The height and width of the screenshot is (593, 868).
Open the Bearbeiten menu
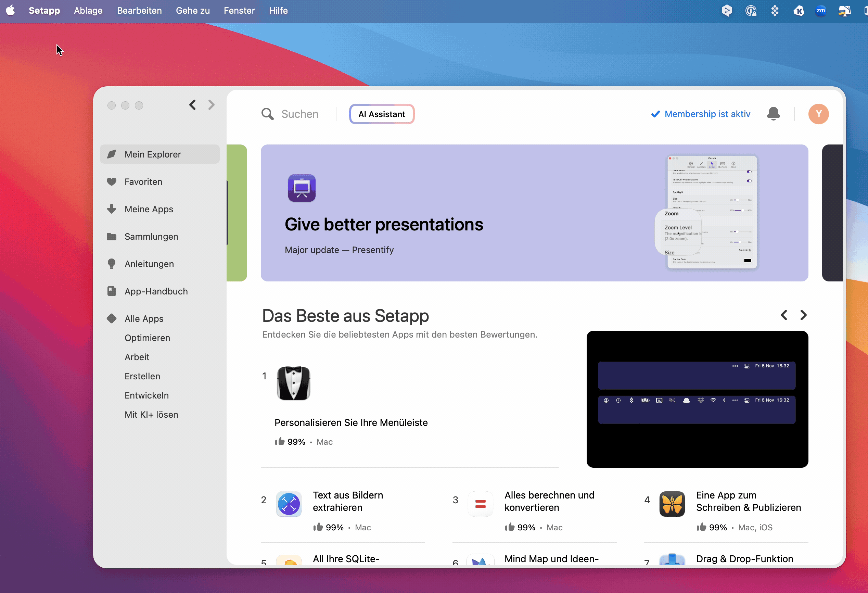(x=139, y=11)
